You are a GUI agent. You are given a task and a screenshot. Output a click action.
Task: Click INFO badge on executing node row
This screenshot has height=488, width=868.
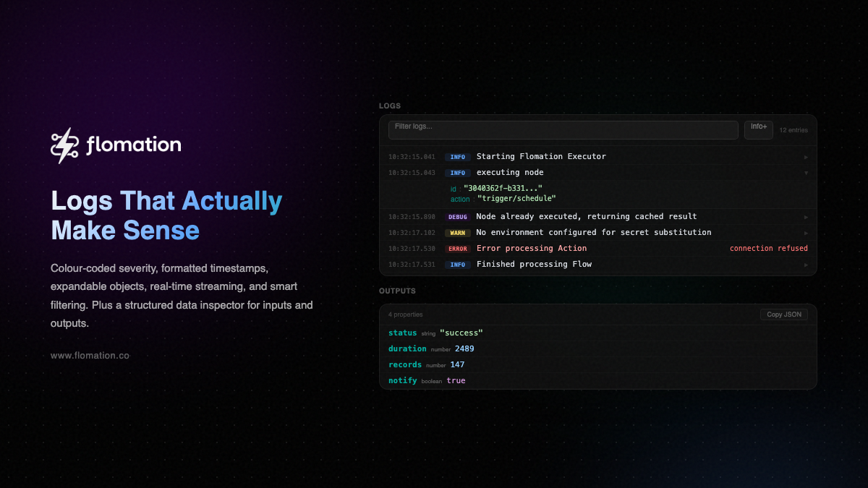pyautogui.click(x=458, y=173)
